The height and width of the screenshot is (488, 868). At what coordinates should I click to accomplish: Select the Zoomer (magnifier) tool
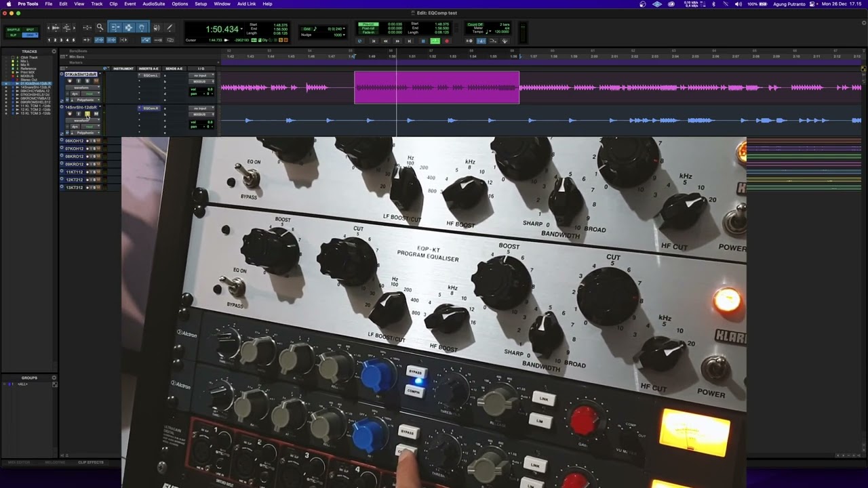(100, 27)
